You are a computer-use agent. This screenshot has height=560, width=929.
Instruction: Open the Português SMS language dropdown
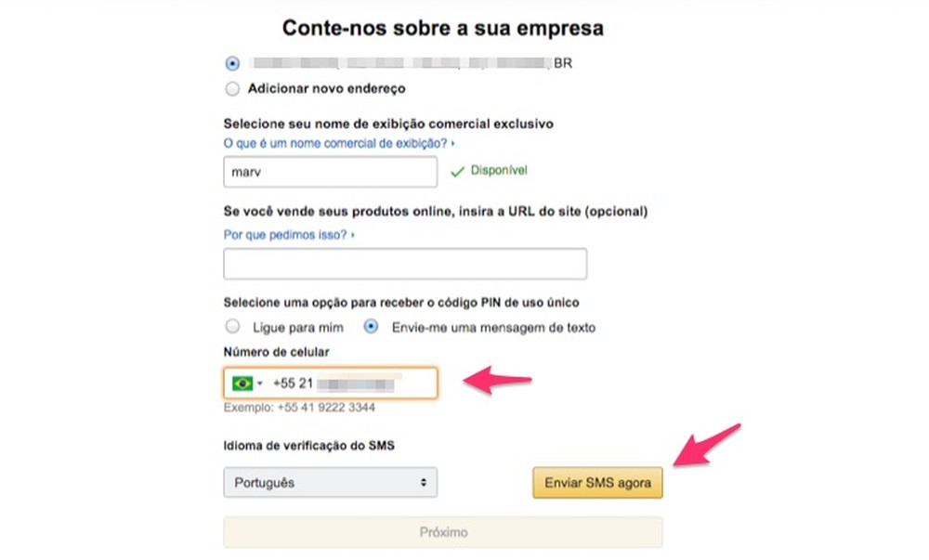[x=330, y=482]
